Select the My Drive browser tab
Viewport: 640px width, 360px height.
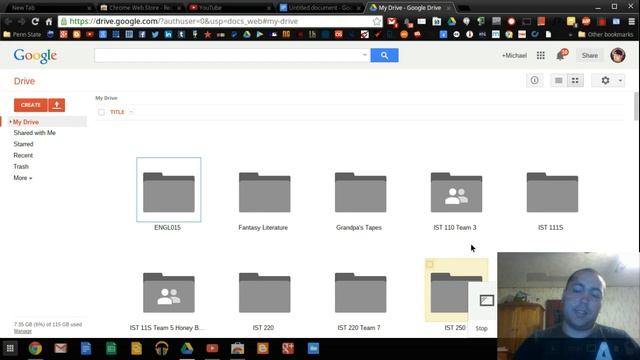pos(409,8)
